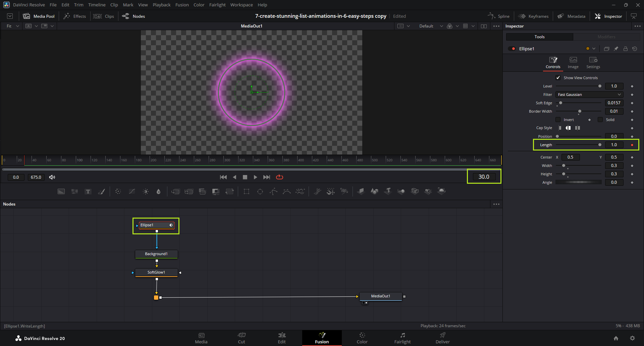Open the Fusion menu in the menu bar
The image size is (644, 346).
pyautogui.click(x=182, y=5)
